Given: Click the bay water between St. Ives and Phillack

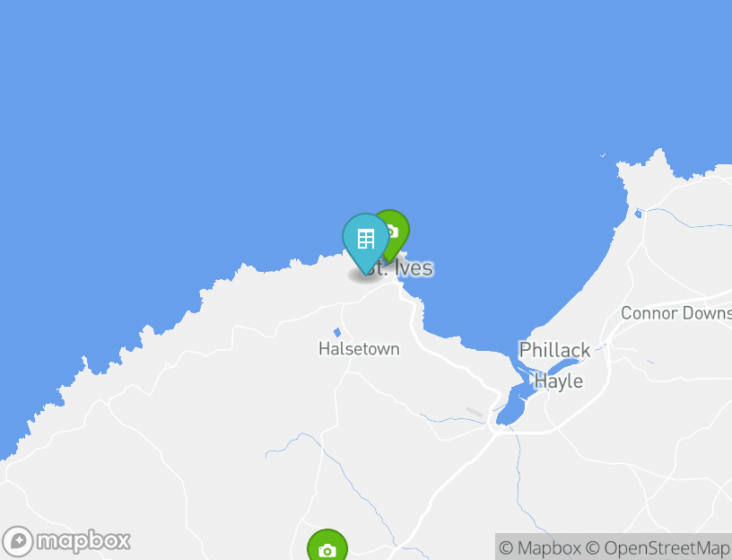Looking at the screenshot, I should (504, 280).
